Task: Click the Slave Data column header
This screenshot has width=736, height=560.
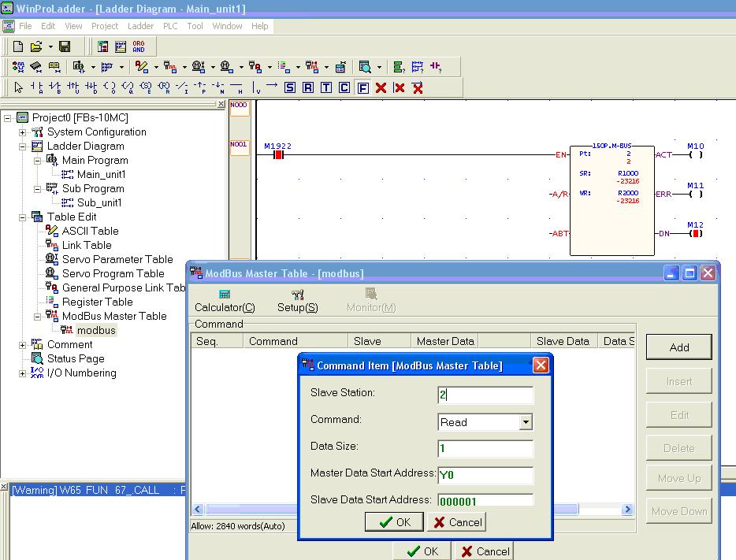Action: [563, 341]
